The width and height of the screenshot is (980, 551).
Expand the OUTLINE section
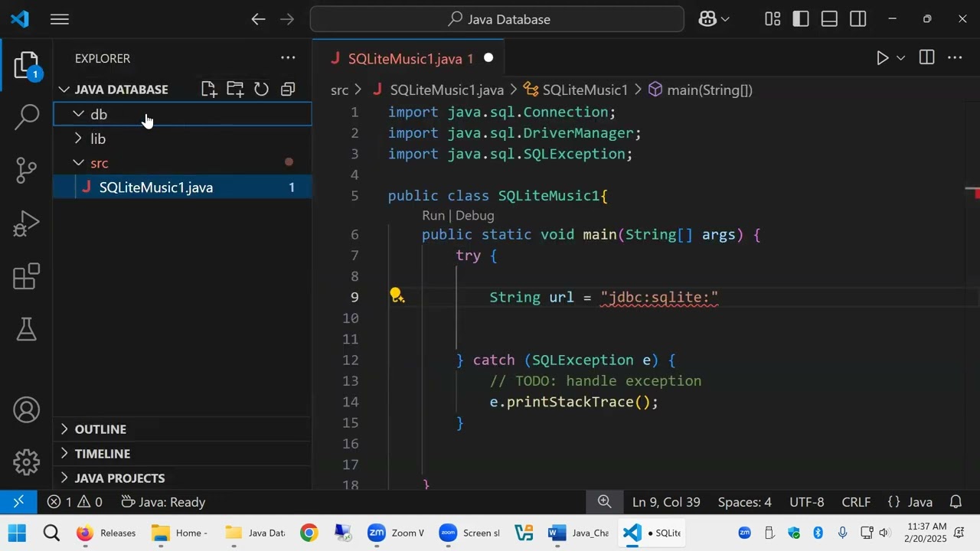[x=64, y=429]
